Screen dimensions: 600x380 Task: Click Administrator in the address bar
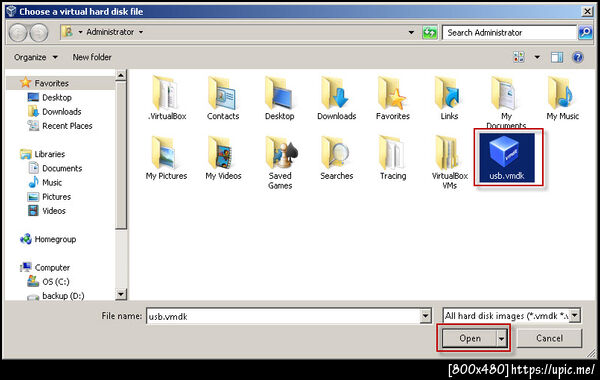[x=110, y=32]
